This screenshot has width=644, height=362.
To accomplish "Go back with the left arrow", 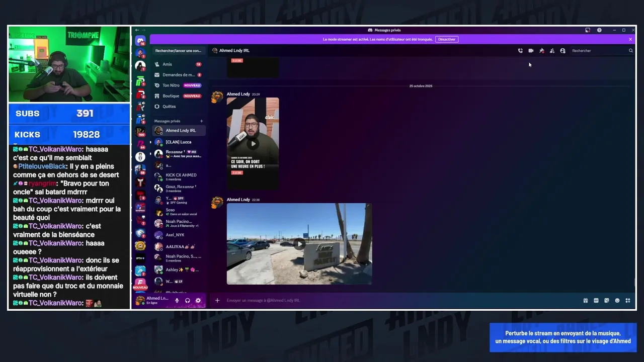I will pyautogui.click(x=137, y=30).
